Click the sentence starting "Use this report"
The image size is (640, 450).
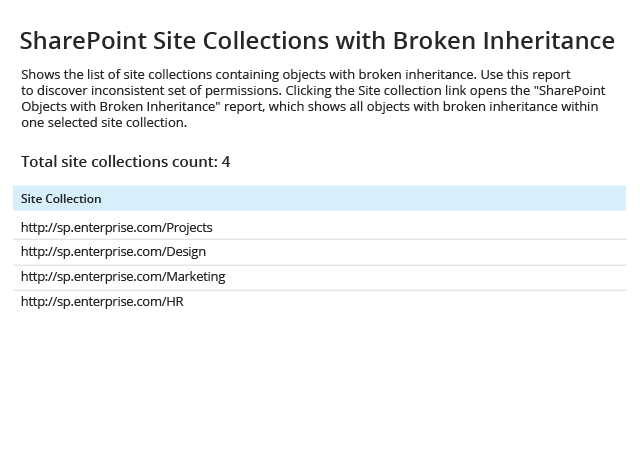pyautogui.click(x=526, y=75)
